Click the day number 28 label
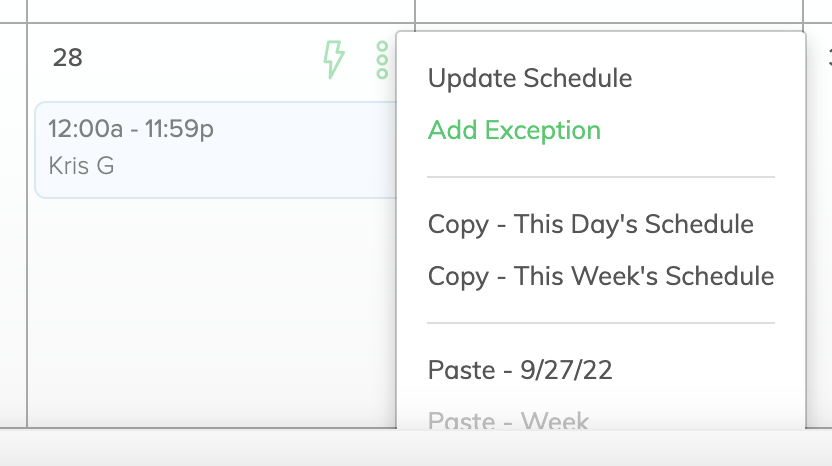Screen dimensions: 832x466 [68, 58]
